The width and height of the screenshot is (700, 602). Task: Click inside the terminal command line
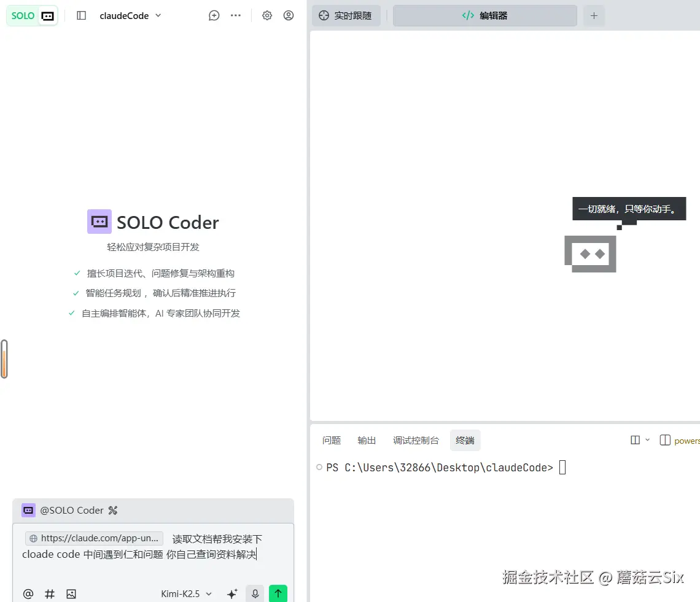[x=562, y=467]
